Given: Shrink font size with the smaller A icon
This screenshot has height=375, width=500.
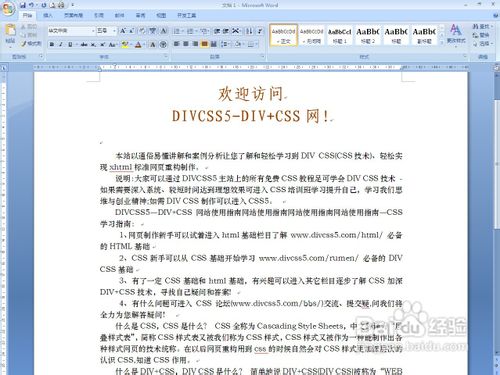Looking at the screenshot, I should click(x=131, y=31).
